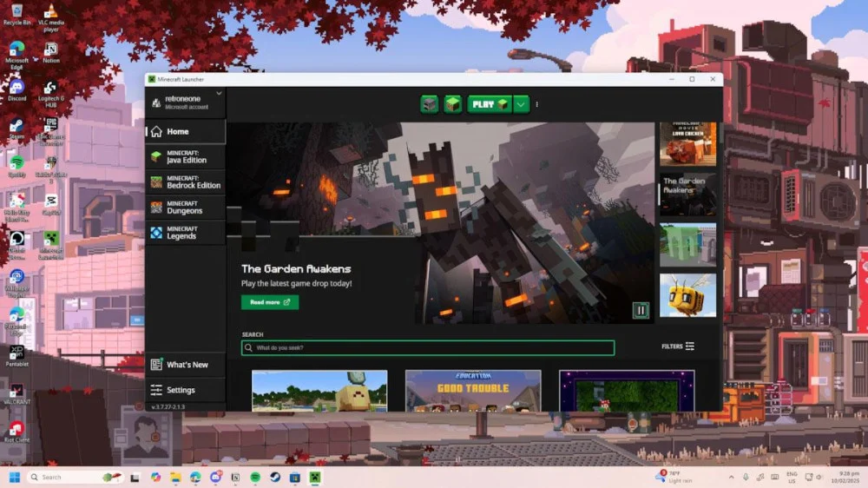Click the Read more button
This screenshot has width=868, height=488.
[270, 302]
